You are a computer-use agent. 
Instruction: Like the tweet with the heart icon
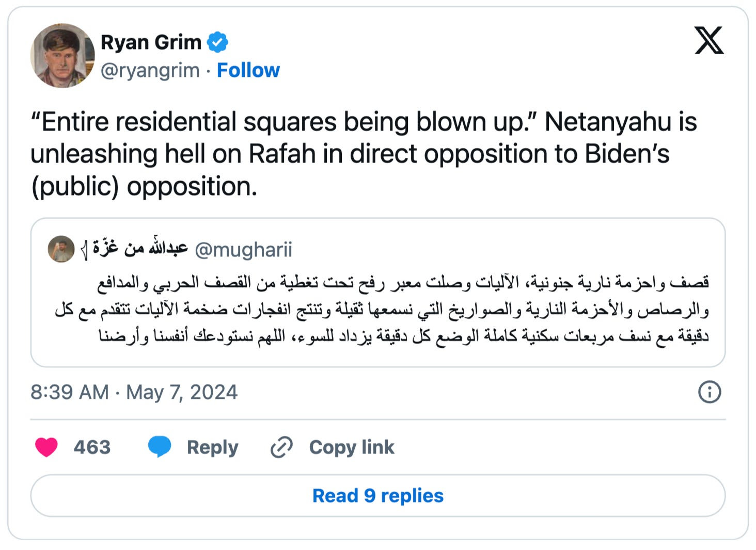[x=46, y=447]
